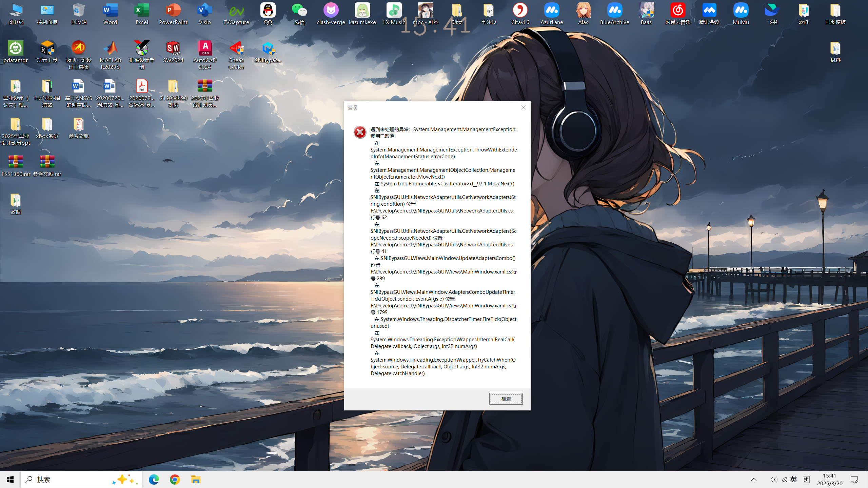The image size is (868, 488).
Task: Expand the hidden system tray icons chevron
Action: [753, 480]
